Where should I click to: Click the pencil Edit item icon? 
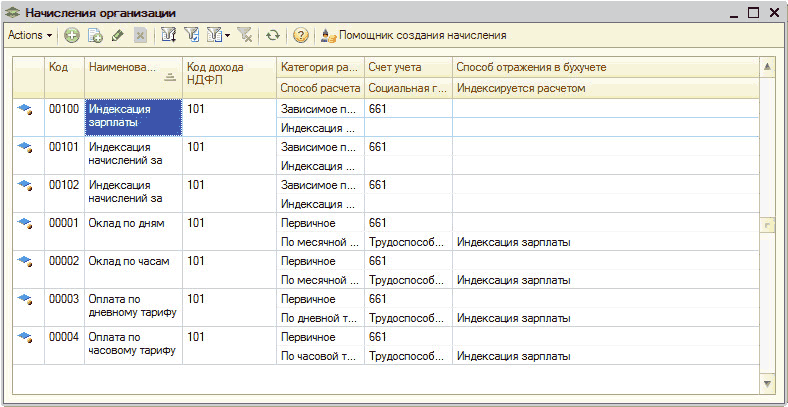point(117,35)
